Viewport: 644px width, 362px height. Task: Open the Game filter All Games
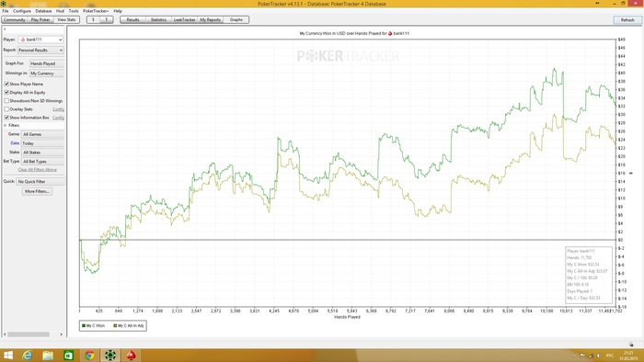pos(42,134)
